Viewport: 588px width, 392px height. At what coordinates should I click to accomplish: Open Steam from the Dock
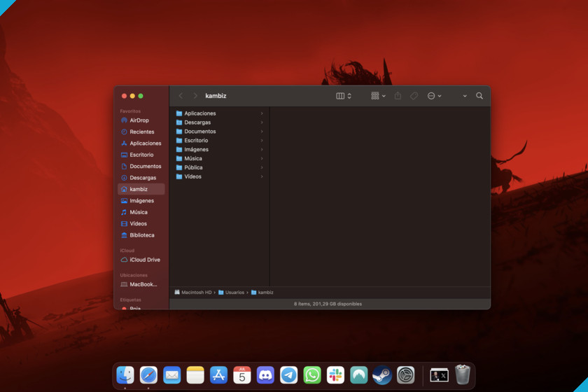pyautogui.click(x=381, y=374)
